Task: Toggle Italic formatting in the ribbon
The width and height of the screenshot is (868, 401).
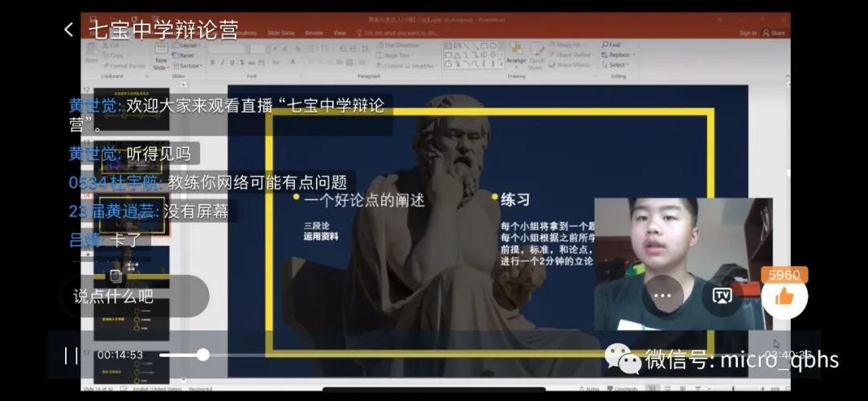Action: click(223, 62)
